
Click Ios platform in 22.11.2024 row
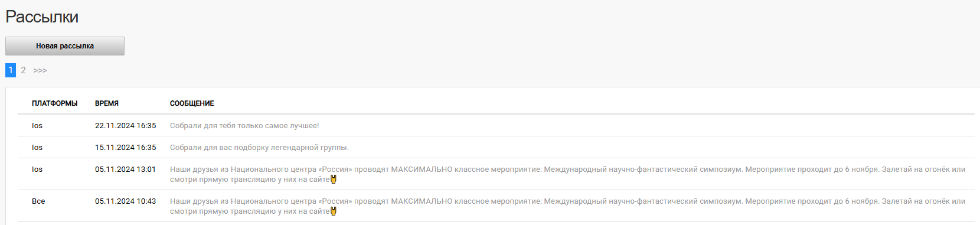click(x=37, y=126)
